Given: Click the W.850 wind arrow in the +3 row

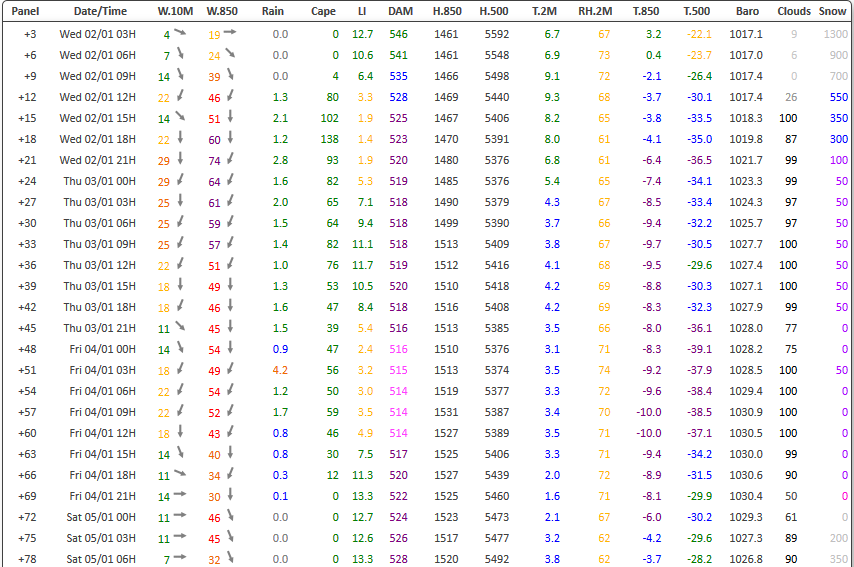Looking at the screenshot, I should (230, 33).
